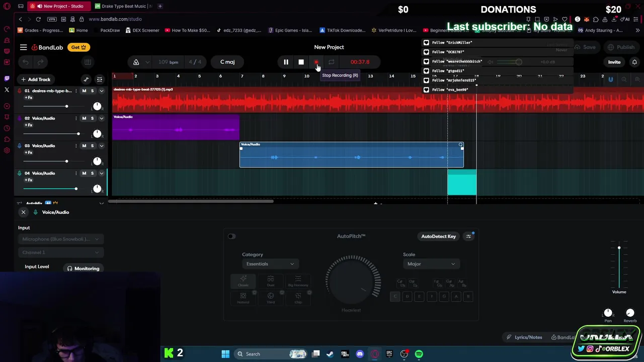
Task: Solo track 04 Voice/Audio
Action: [x=92, y=173]
